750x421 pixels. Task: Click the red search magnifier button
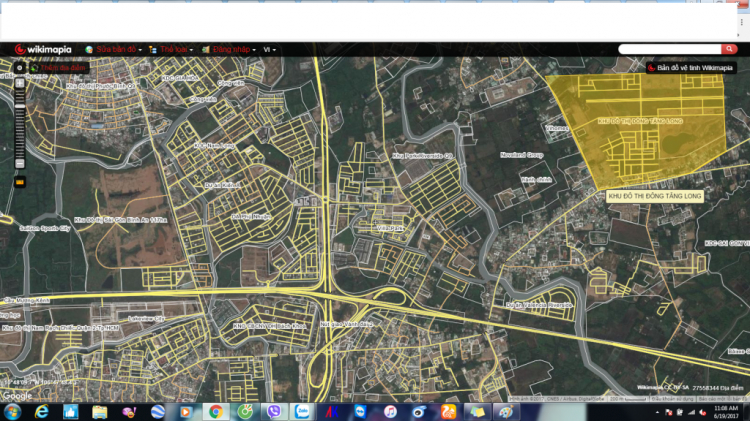pyautogui.click(x=729, y=49)
